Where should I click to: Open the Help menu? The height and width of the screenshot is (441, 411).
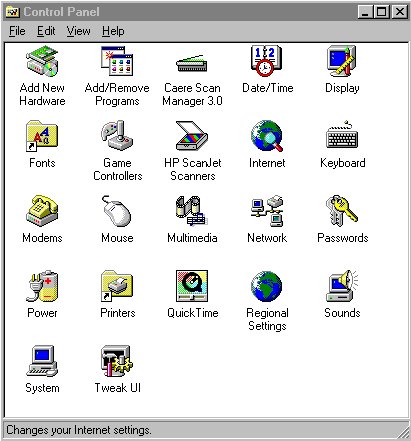pos(113,31)
